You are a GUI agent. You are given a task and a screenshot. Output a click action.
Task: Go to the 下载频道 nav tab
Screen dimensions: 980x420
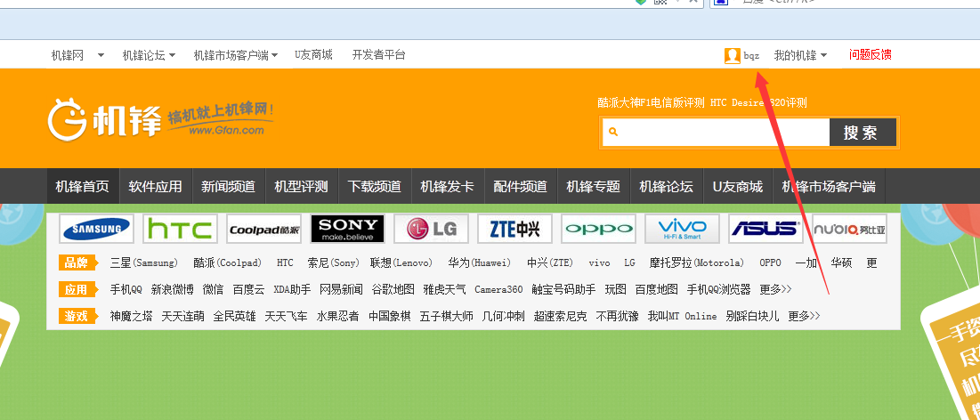coord(375,186)
